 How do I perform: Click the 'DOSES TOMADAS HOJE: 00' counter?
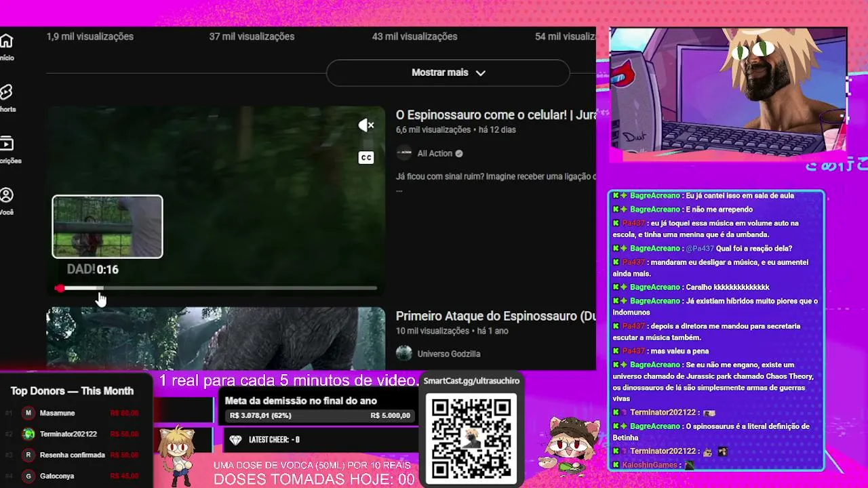pyautogui.click(x=314, y=479)
